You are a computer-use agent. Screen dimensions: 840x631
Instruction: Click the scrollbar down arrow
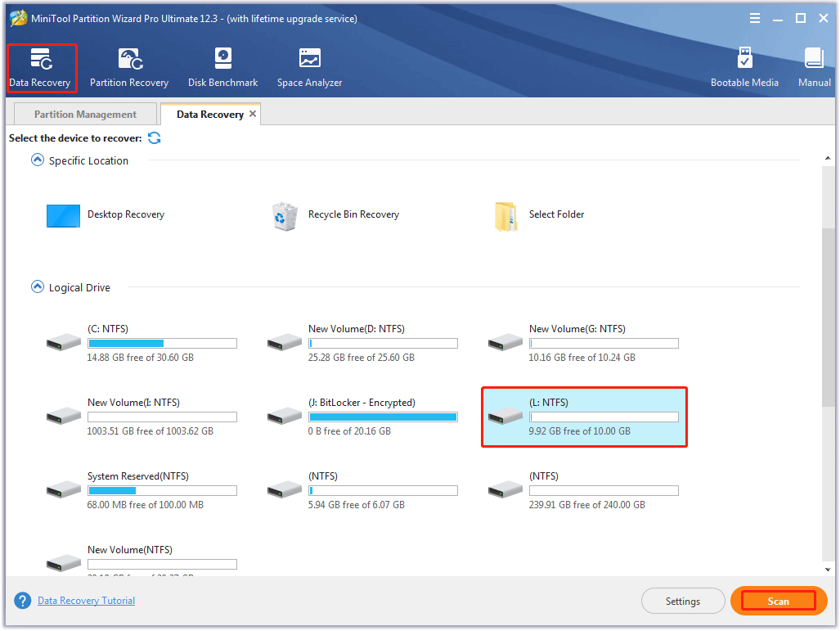pos(828,570)
